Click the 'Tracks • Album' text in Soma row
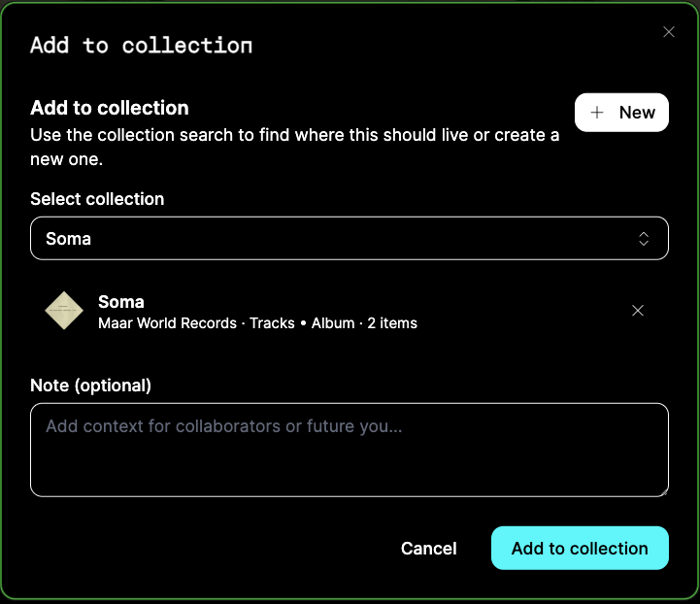This screenshot has height=604, width=700. tap(302, 323)
